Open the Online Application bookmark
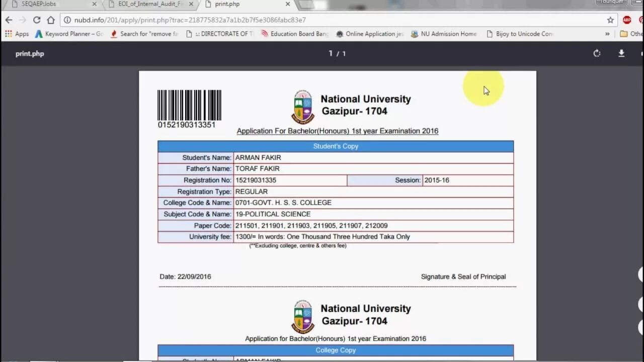 [x=369, y=34]
